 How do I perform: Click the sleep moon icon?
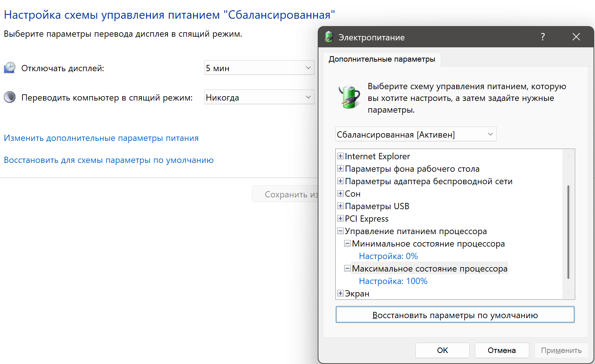pos(10,97)
